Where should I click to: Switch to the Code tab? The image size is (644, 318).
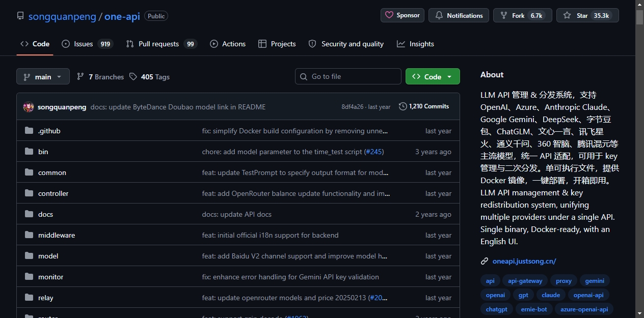click(35, 44)
